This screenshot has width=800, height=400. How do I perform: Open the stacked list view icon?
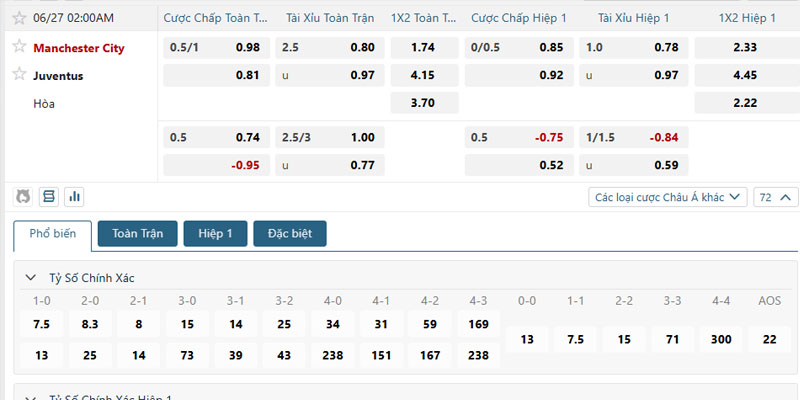pos(49,197)
